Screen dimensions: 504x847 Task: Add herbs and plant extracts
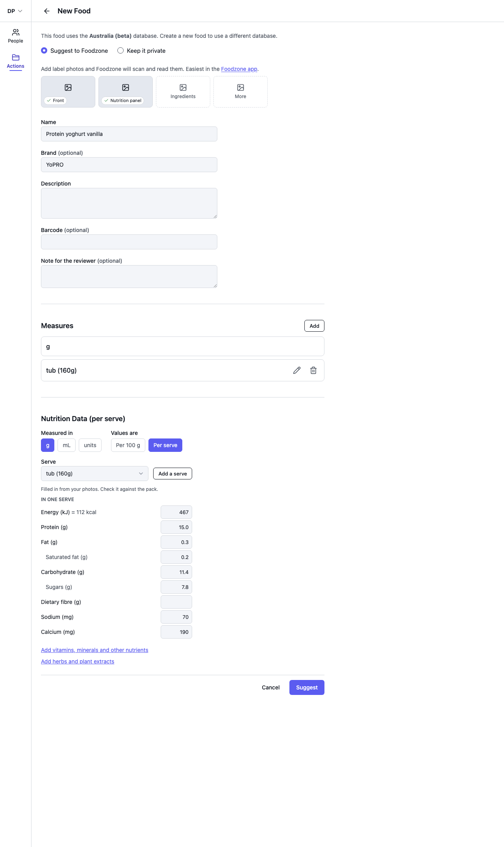78,661
